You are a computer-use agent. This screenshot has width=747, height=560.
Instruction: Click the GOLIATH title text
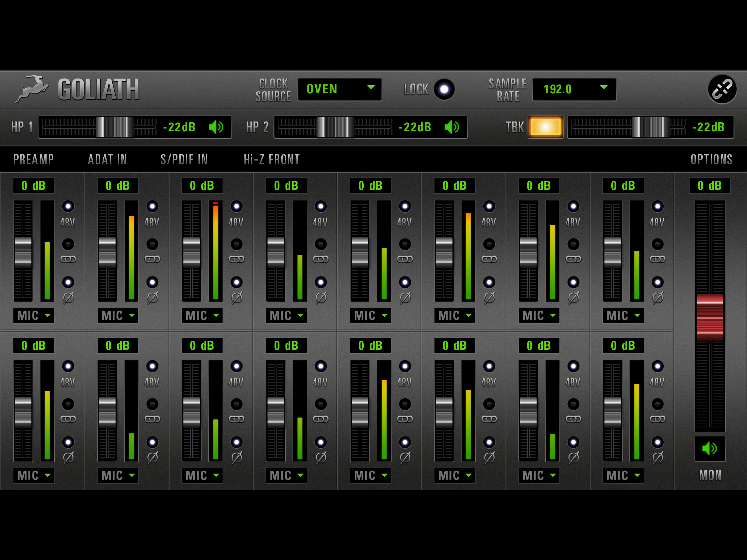tap(98, 89)
